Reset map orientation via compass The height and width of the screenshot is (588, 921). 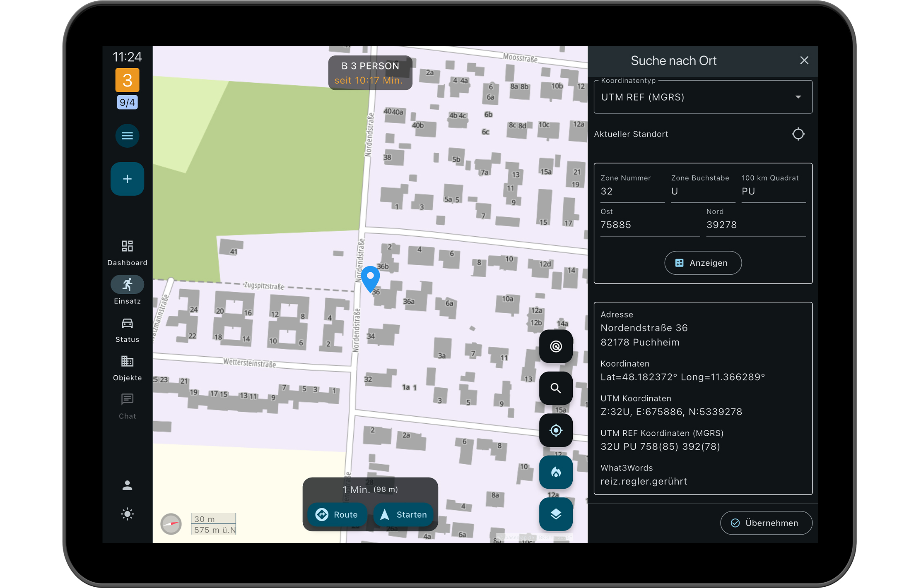click(x=171, y=524)
